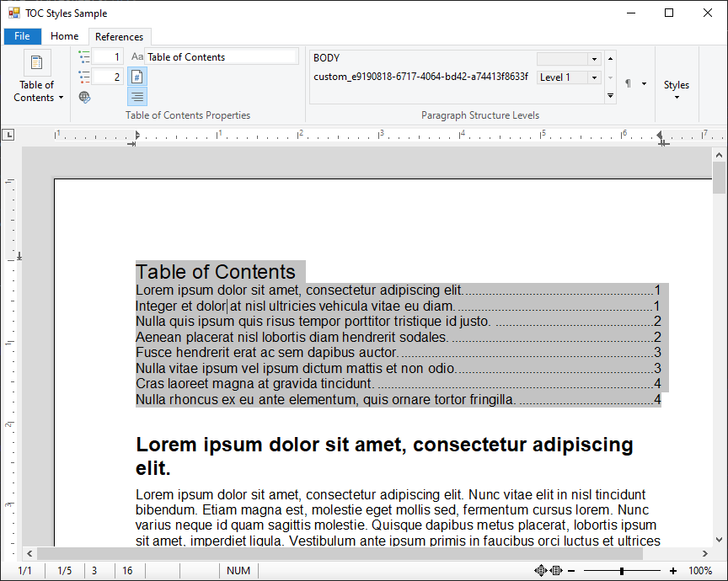Follow TOC entry 'Fusce hendrerit erat ac sem'
The width and height of the screenshot is (728, 581).
pos(399,353)
